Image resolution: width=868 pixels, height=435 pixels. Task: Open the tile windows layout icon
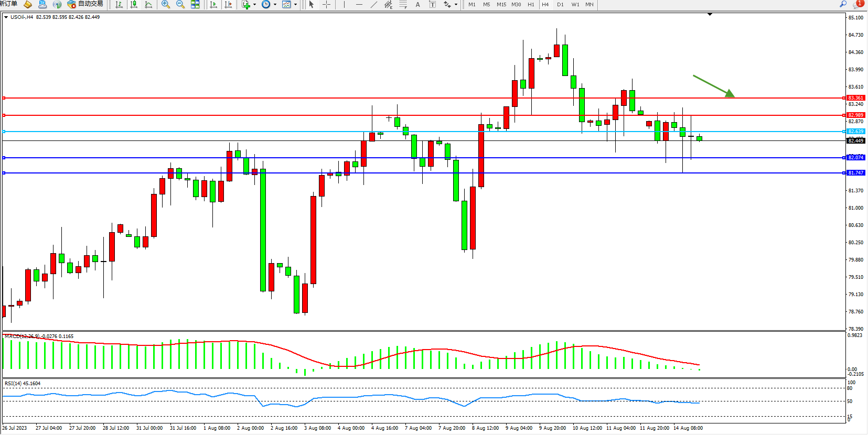[x=195, y=5]
